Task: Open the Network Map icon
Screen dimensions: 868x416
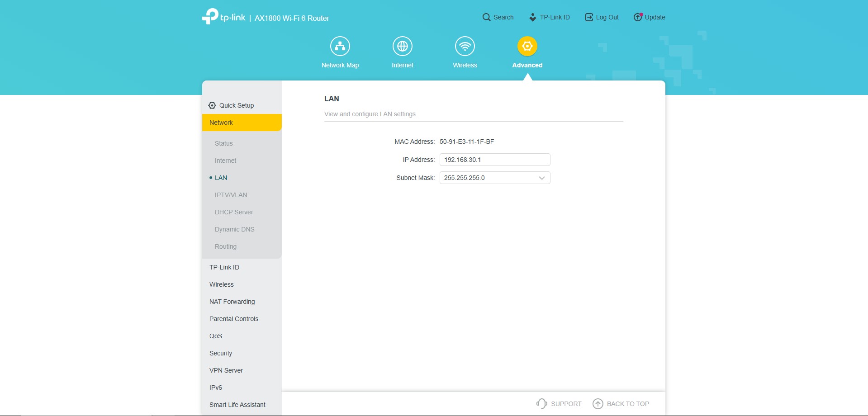Action: [x=340, y=46]
